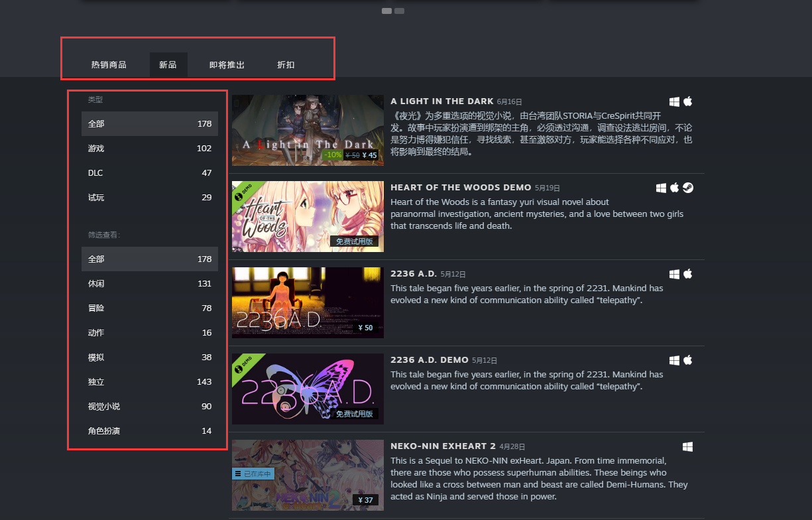Viewport: 812px width, 520px height.
Task: Click the first carousel page indicator dot
Action: 386,11
